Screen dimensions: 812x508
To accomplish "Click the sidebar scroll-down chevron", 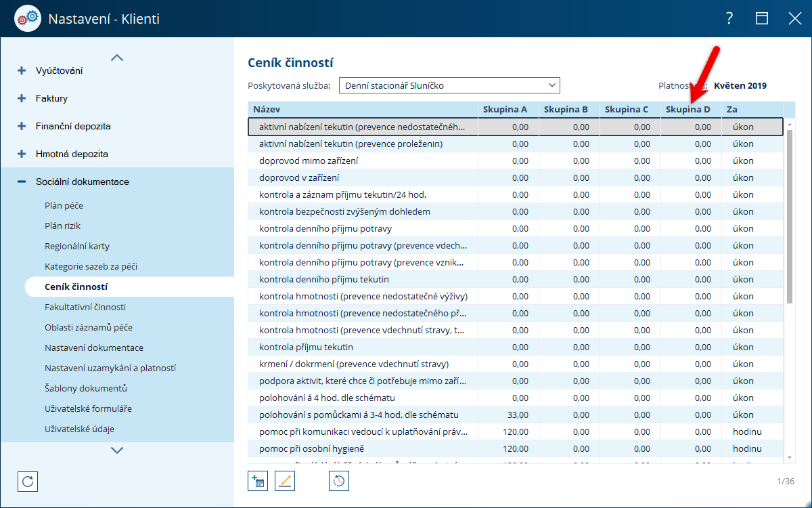I will [x=117, y=450].
